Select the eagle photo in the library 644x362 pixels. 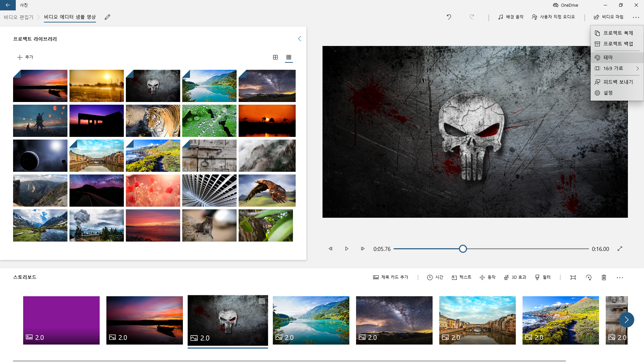(267, 191)
